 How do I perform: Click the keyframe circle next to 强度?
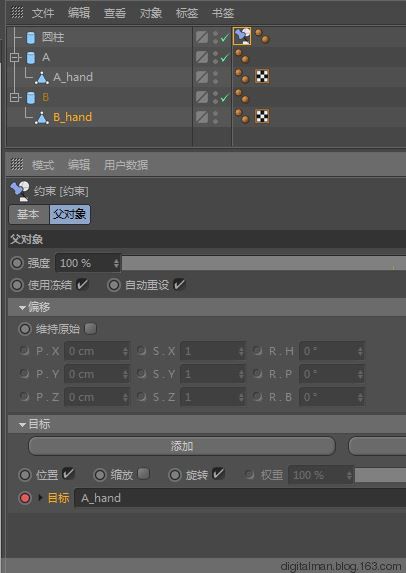point(17,263)
